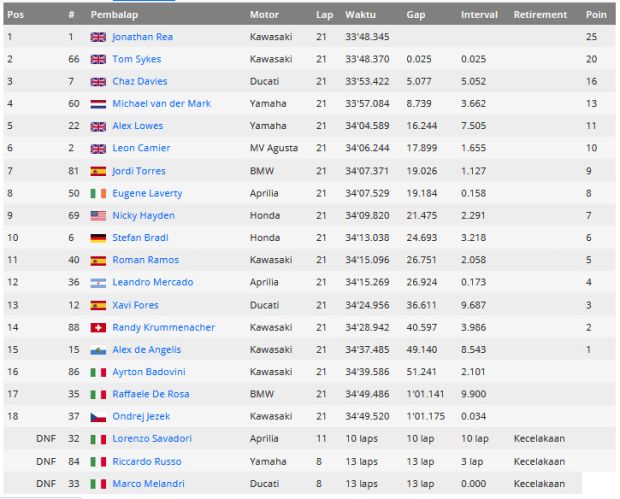Select MV Agusta motor cell

point(274,148)
